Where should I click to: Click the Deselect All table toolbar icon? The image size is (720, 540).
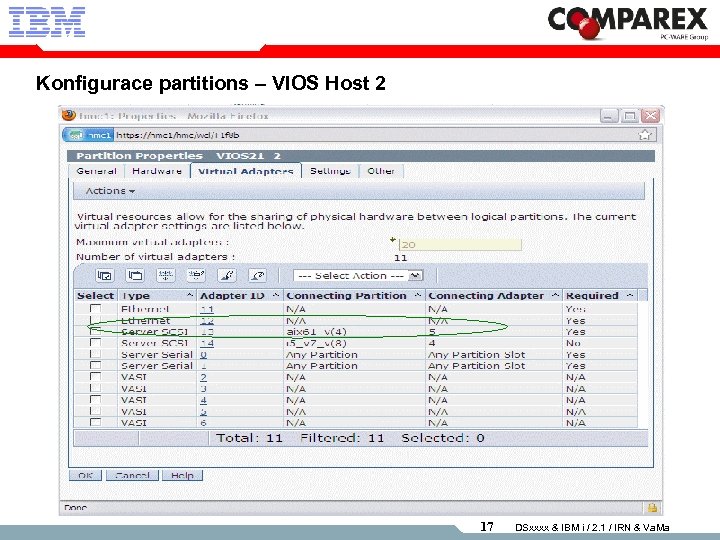click(135, 276)
